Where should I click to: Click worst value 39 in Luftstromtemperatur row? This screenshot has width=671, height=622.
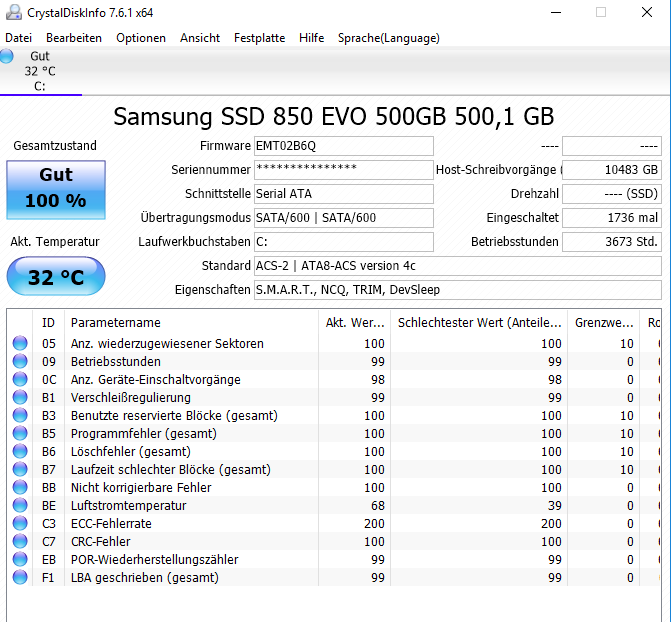555,506
